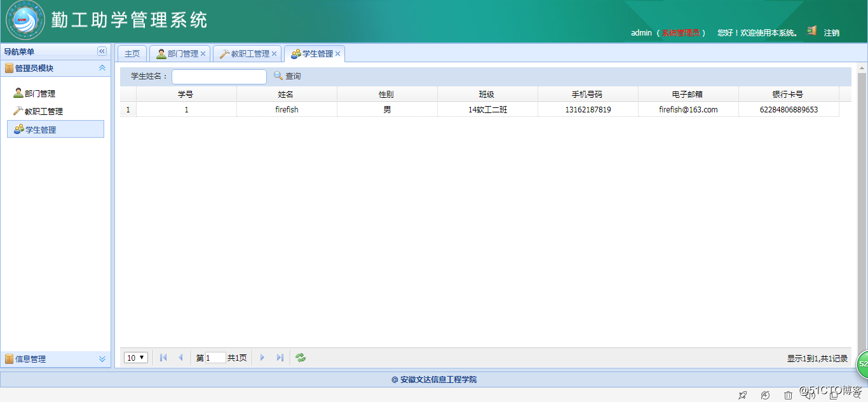Click the 查询 search button

[287, 76]
